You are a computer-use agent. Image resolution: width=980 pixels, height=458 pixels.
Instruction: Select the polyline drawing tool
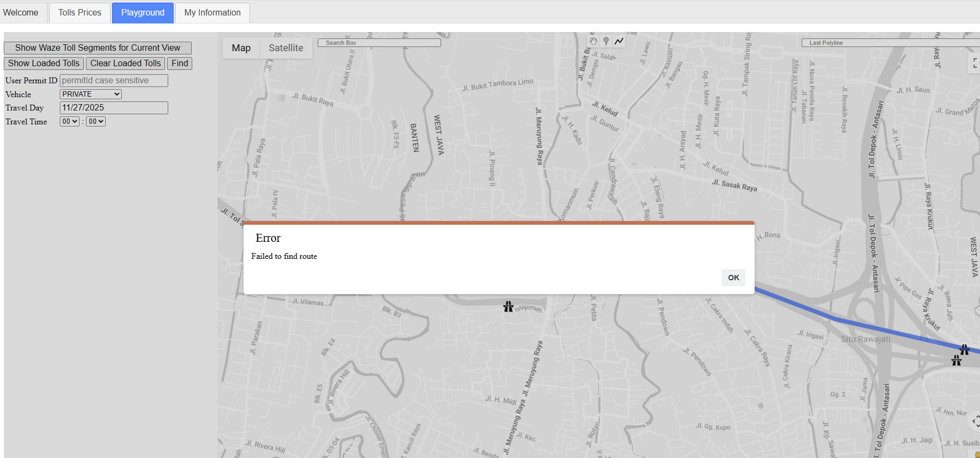point(619,41)
